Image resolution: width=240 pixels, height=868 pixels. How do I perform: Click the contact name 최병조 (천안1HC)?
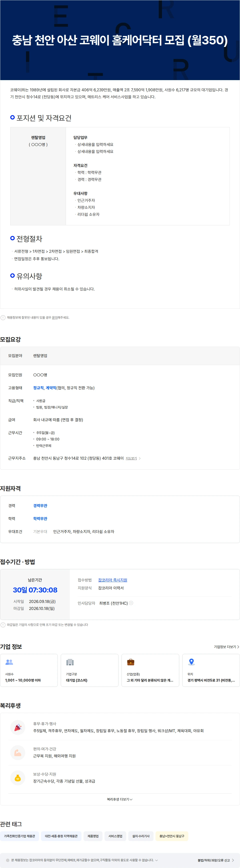pos(113,603)
